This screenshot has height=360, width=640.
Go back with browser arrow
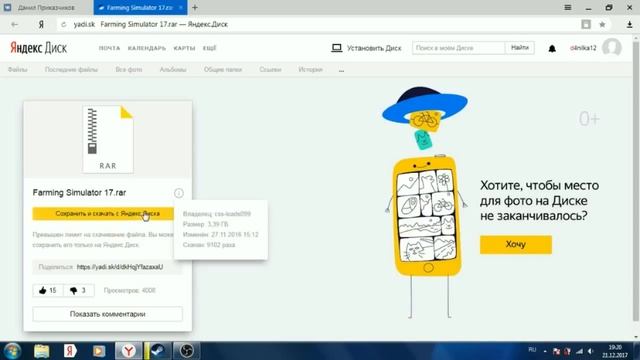[15, 24]
